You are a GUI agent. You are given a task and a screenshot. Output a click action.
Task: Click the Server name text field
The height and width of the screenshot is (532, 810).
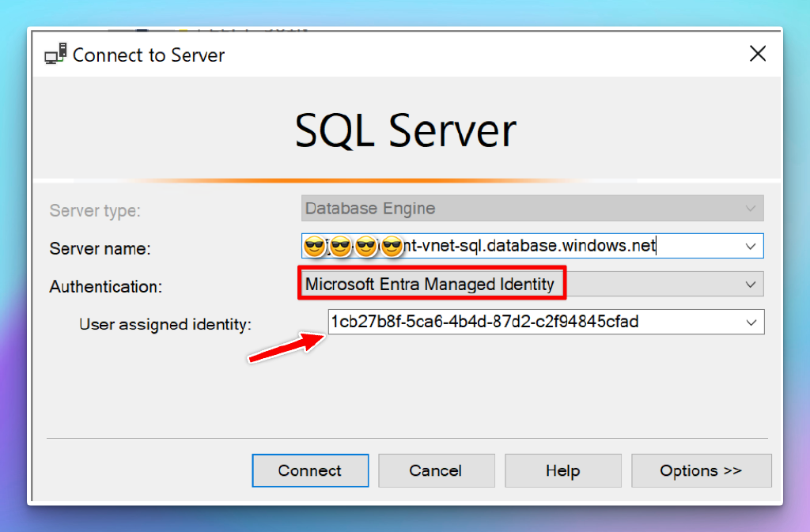click(554, 246)
